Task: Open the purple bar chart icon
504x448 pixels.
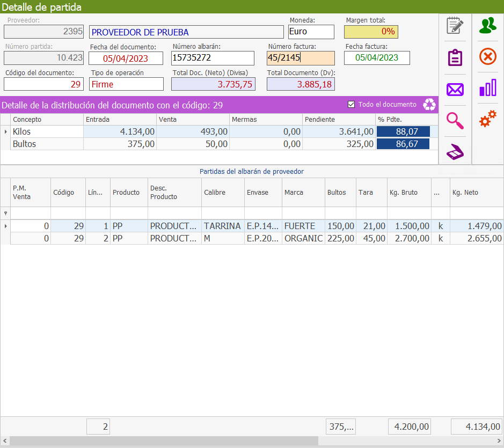Action: pos(488,87)
